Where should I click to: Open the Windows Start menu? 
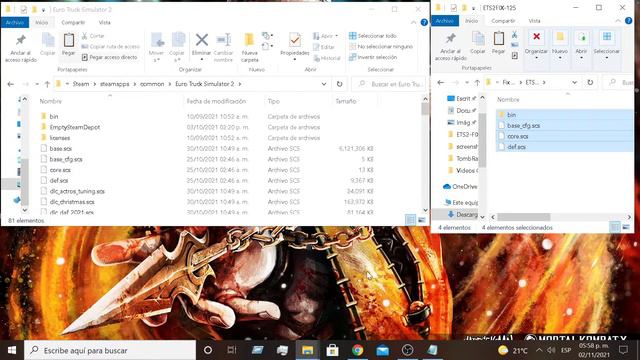tap(12, 350)
